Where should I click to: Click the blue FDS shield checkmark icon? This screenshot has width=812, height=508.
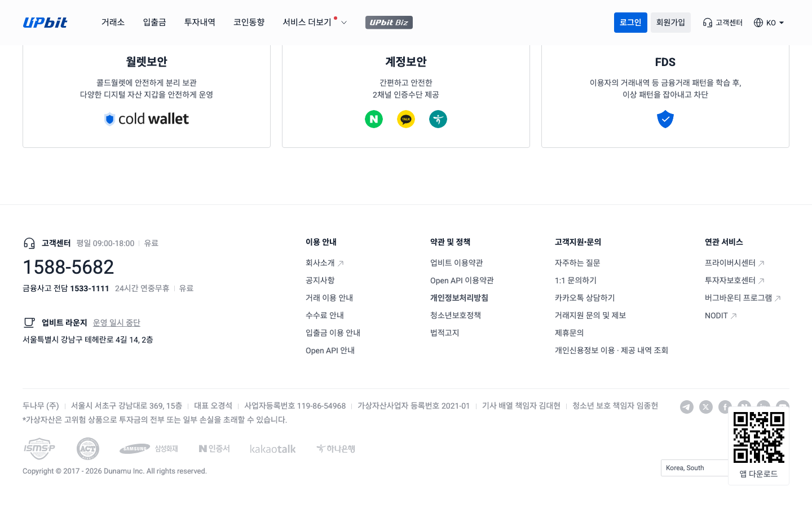click(x=665, y=119)
